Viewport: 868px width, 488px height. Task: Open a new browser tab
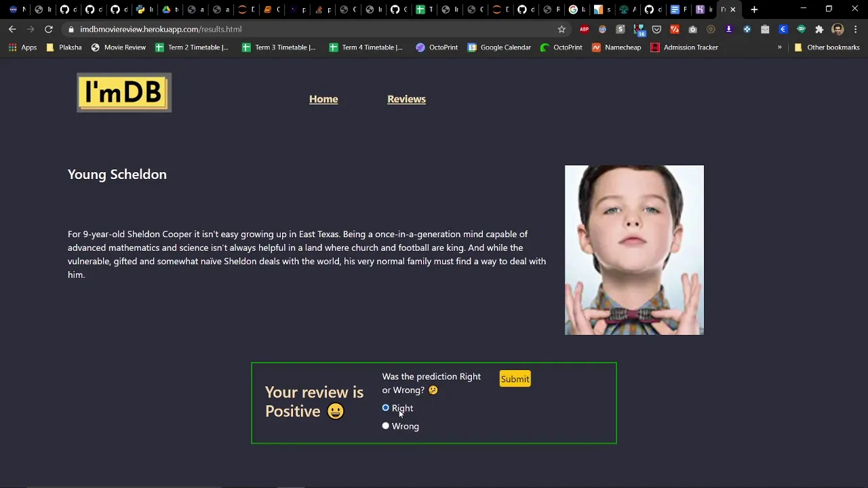(x=754, y=9)
